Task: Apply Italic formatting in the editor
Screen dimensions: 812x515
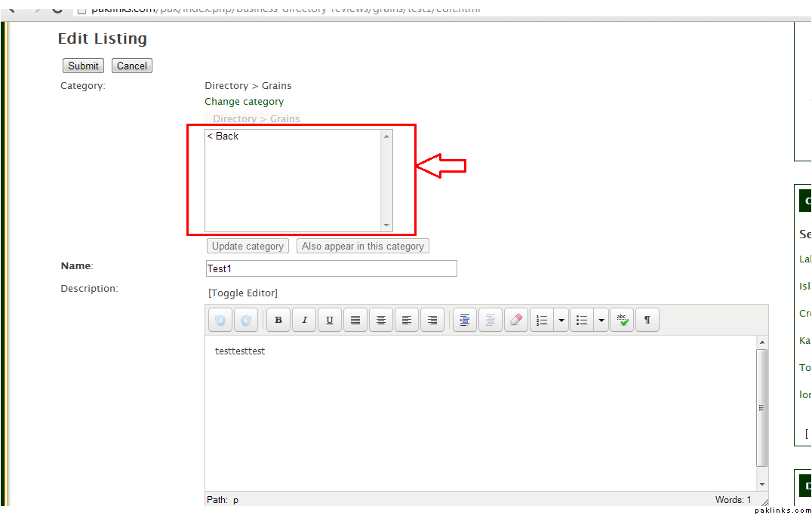Action: [x=304, y=320]
